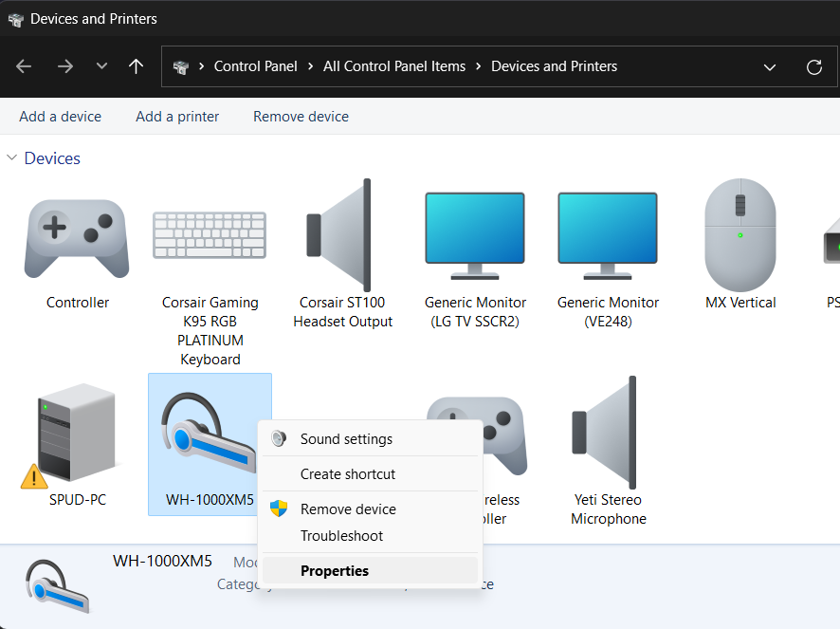
Task: Click Add a printer button
Action: (177, 117)
